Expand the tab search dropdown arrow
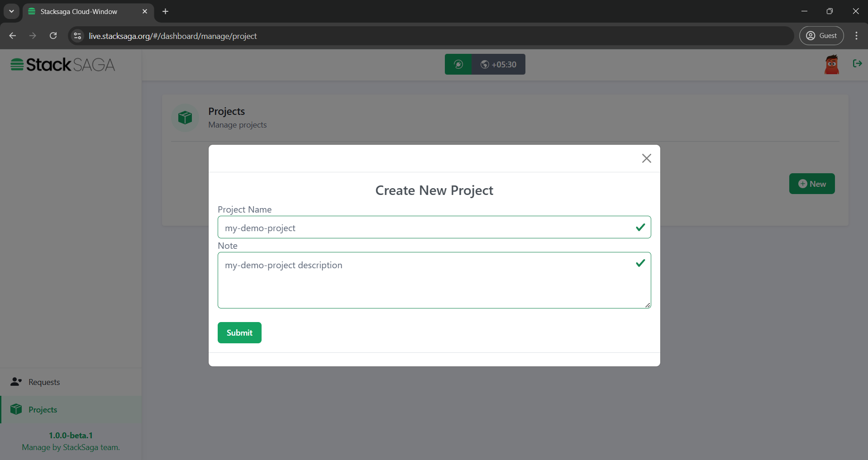The image size is (868, 460). [11, 11]
